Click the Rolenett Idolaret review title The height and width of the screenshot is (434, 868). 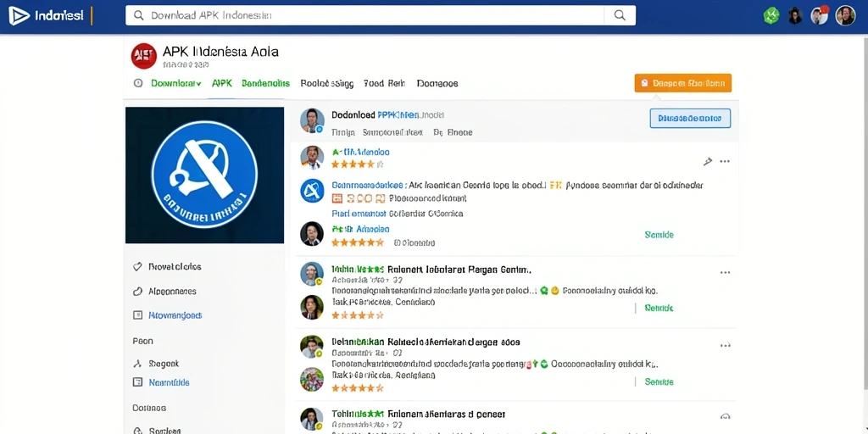[x=431, y=270]
